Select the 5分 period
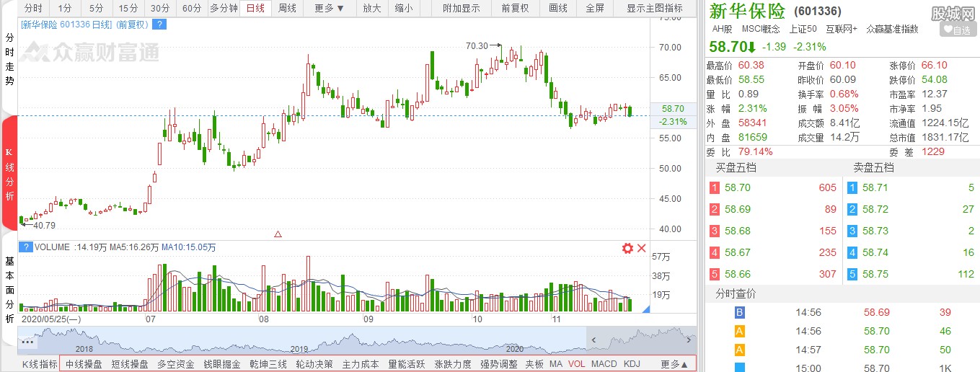The width and height of the screenshot is (980, 372). [x=96, y=9]
